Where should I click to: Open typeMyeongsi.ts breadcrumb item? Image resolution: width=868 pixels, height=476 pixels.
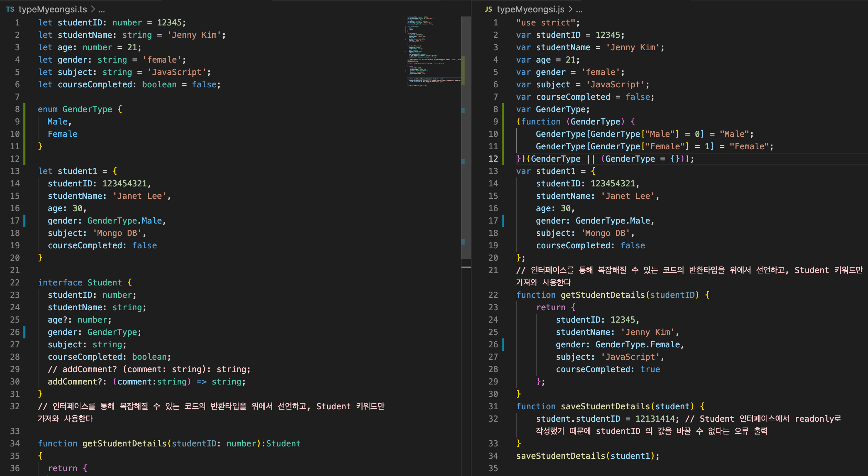pyautogui.click(x=53, y=9)
